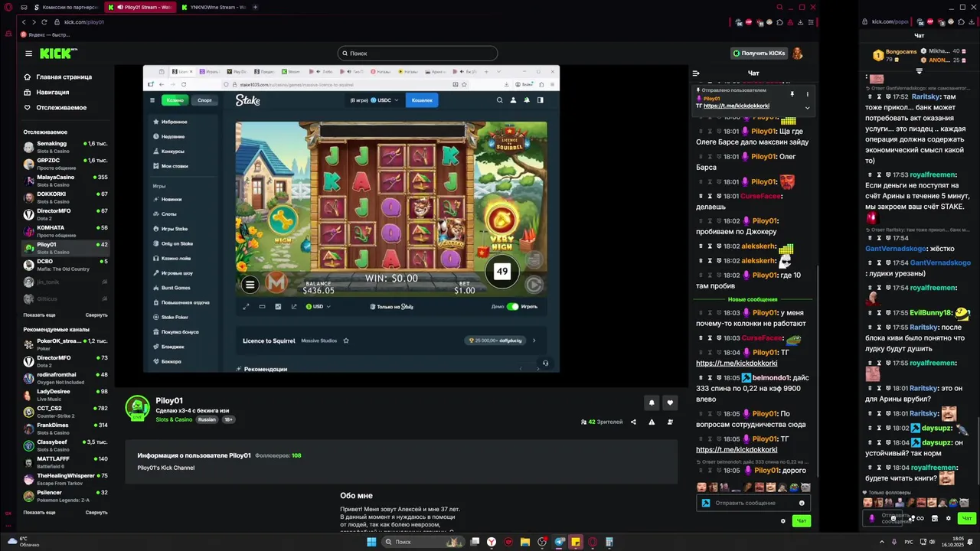The height and width of the screenshot is (551, 980).
Task: Click the Получить KICKs button
Action: pos(759,53)
